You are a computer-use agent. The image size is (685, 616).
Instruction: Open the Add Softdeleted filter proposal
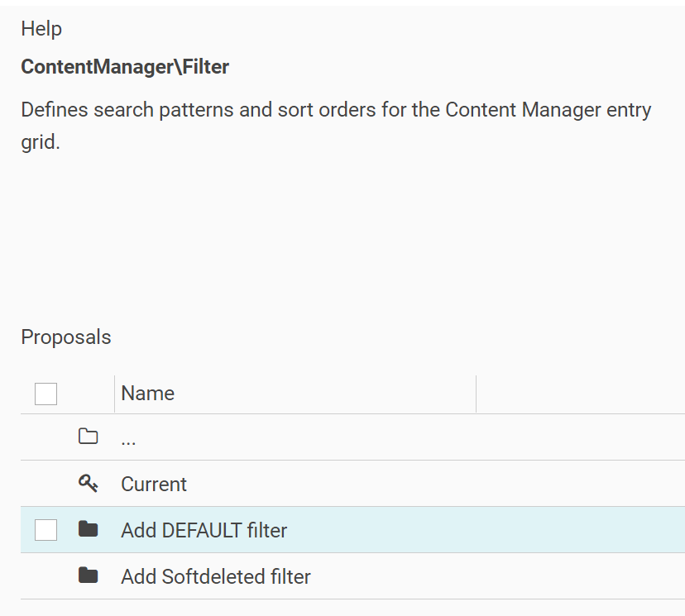[215, 576]
